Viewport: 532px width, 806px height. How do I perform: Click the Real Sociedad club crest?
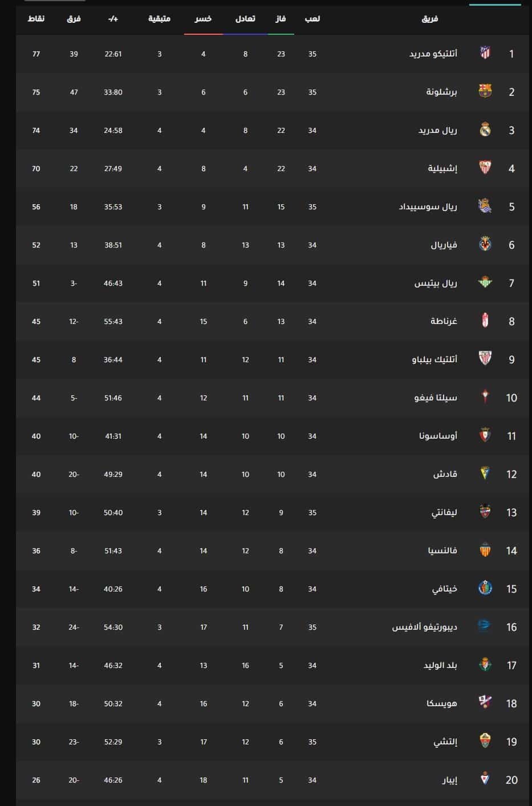(485, 206)
